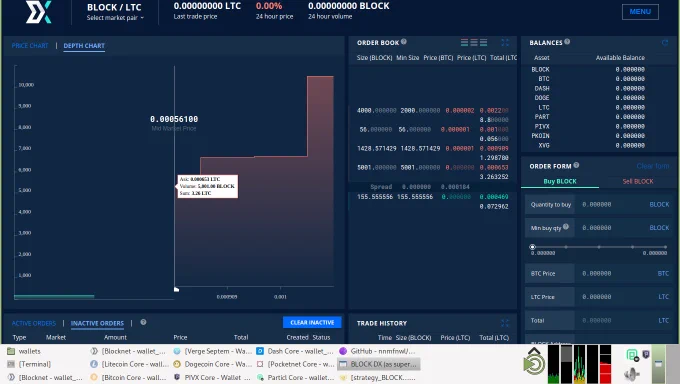Switch to the GitHub taskbar window

pos(378,351)
